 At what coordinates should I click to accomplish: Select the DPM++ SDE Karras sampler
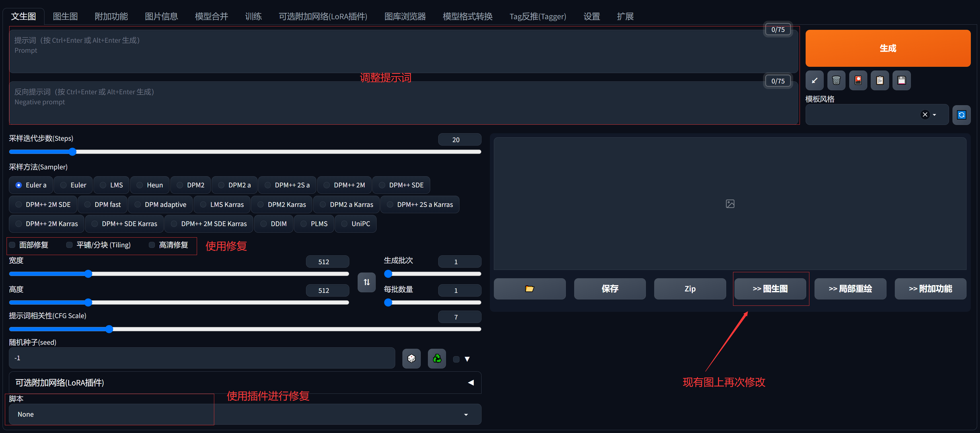point(124,224)
